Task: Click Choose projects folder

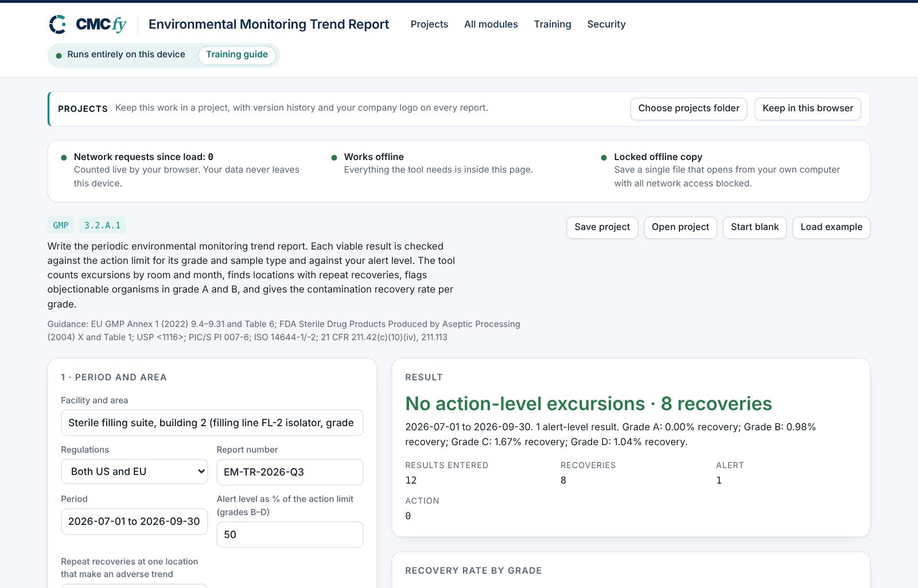Action: pyautogui.click(x=688, y=108)
